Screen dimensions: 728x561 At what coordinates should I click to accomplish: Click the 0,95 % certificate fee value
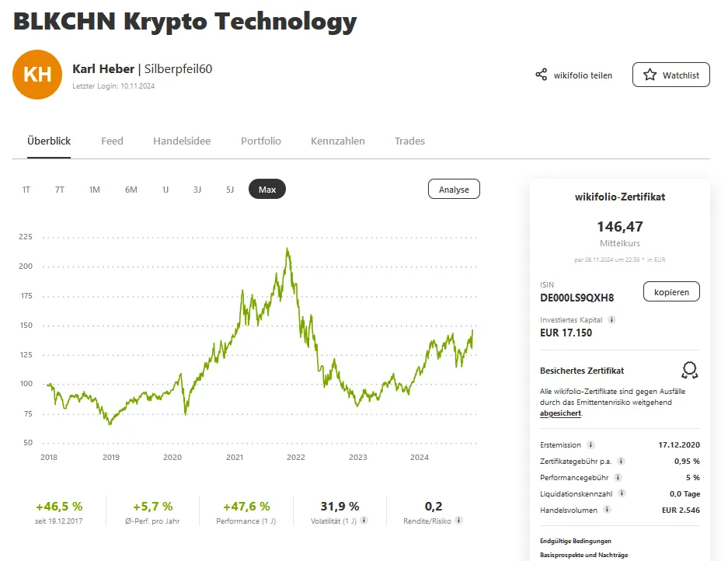point(687,461)
